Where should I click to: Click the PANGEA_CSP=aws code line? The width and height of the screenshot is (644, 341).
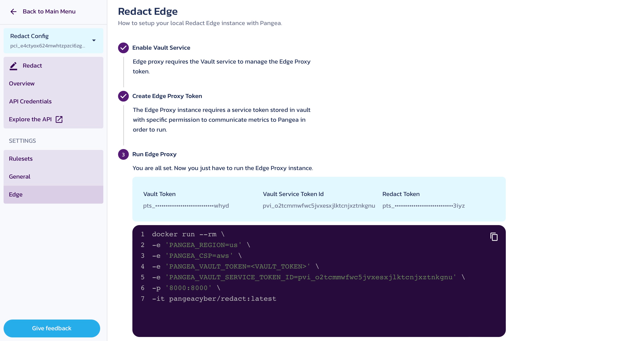[x=197, y=256]
